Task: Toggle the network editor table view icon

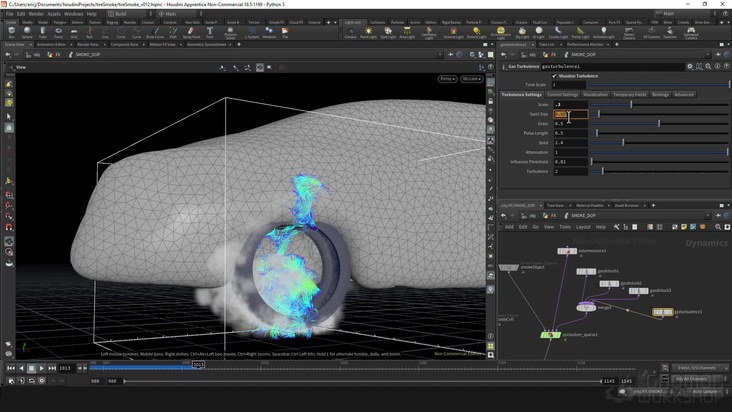Action: 634,227
